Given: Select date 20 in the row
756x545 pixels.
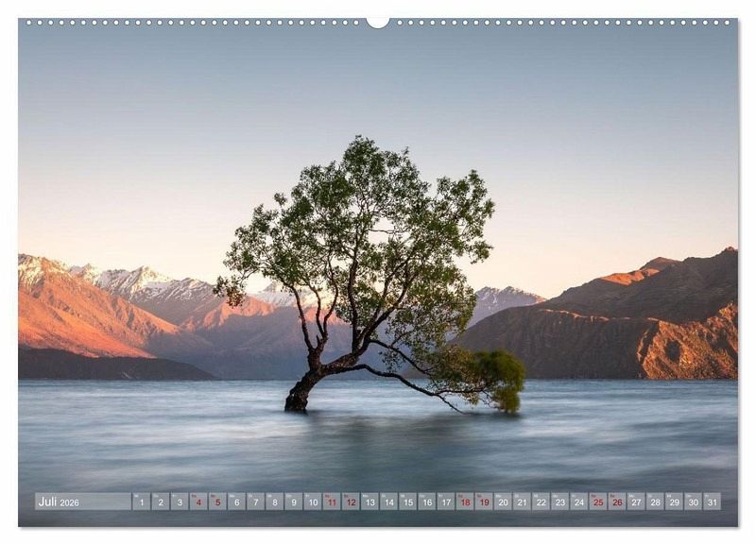Looking at the screenshot, I should tap(504, 502).
